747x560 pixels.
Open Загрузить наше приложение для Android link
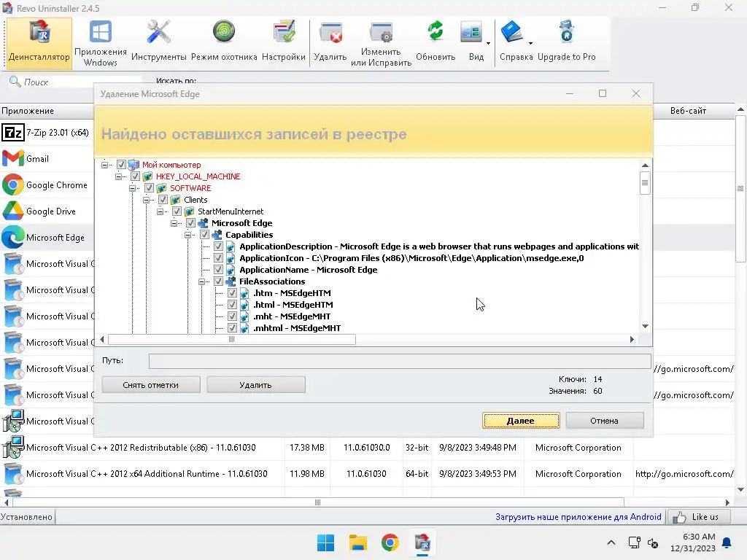578,517
